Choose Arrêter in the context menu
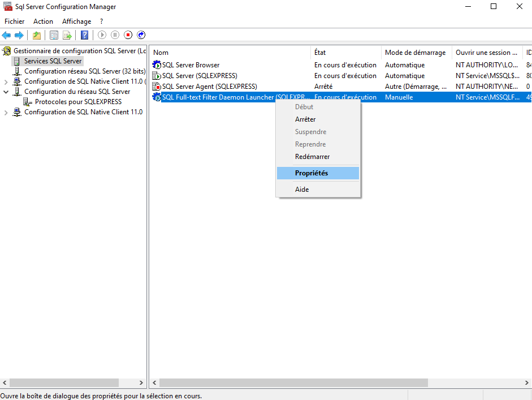Screen dimensions: 532x400 tap(305, 119)
